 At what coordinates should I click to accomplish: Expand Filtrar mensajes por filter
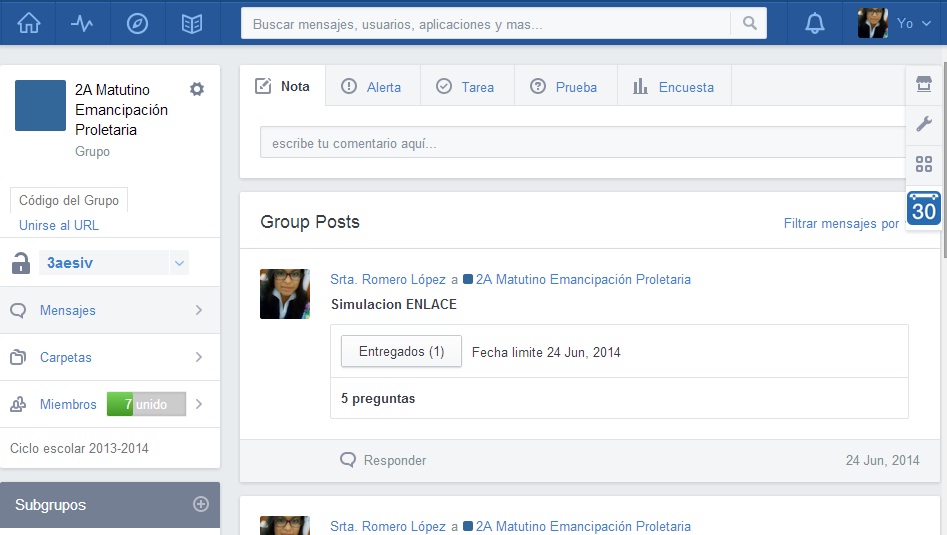(x=841, y=224)
